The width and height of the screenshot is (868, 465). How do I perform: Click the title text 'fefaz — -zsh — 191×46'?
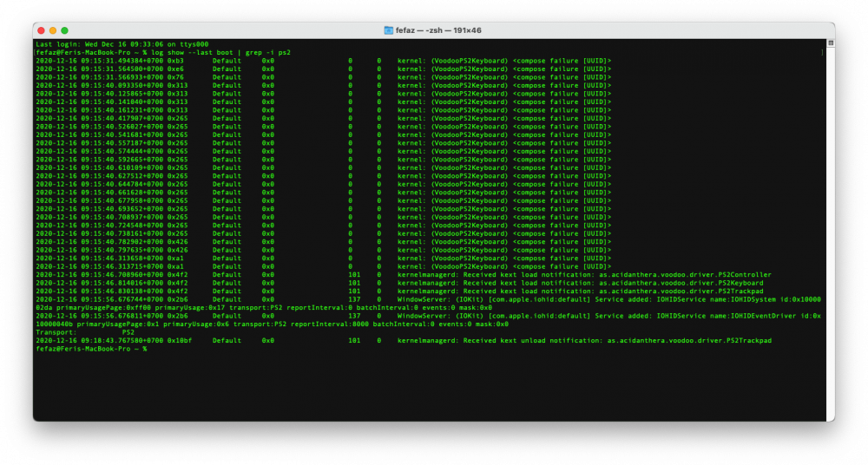[438, 30]
